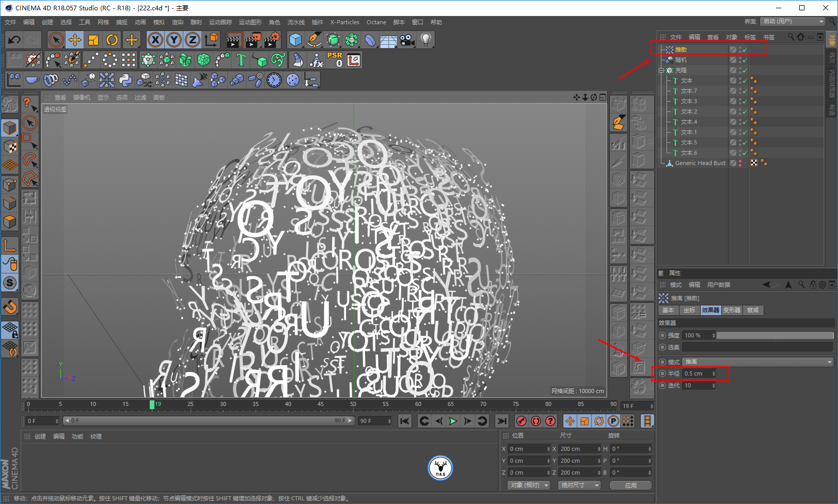
Task: Click the Undo arrow icon
Action: [x=14, y=40]
